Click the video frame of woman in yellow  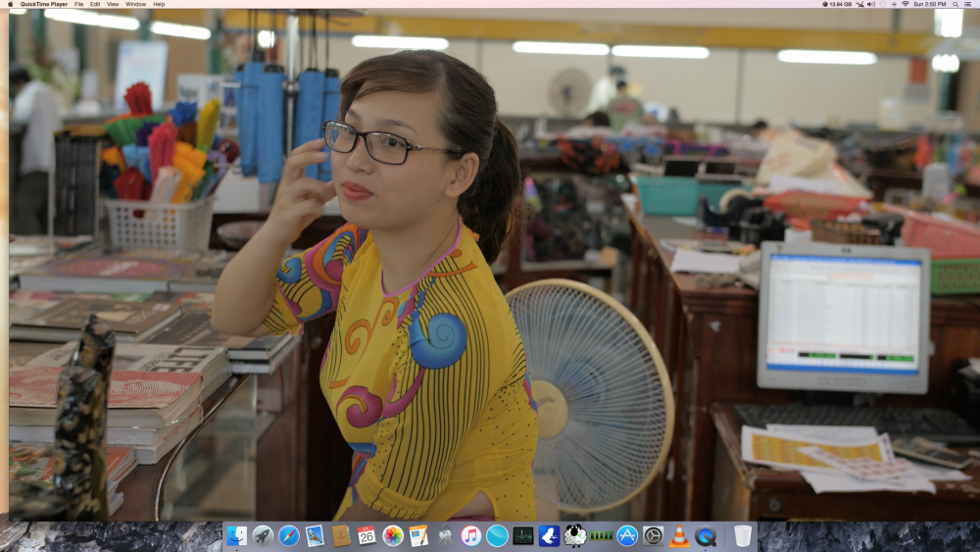pyautogui.click(x=494, y=265)
